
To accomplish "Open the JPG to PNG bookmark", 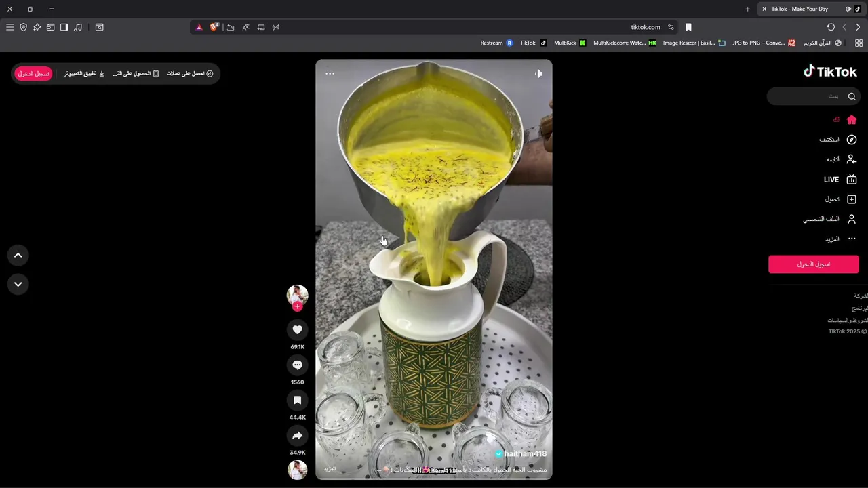I will 764,43.
